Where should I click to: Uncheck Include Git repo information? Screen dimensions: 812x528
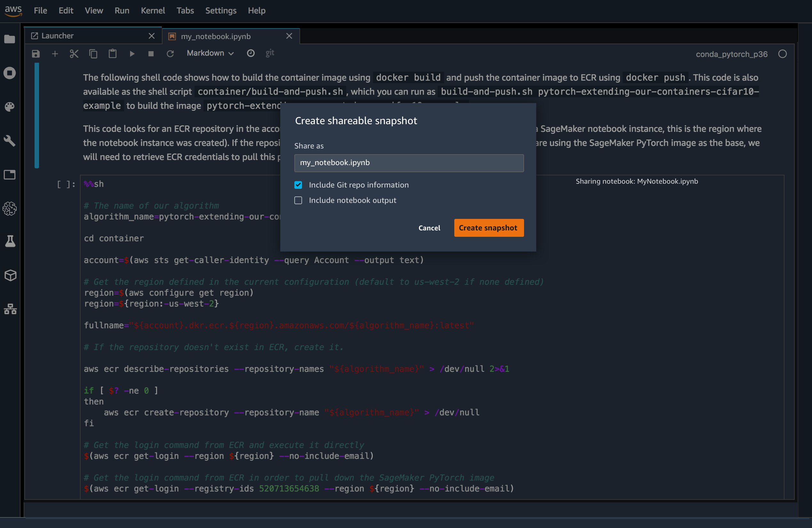click(298, 185)
